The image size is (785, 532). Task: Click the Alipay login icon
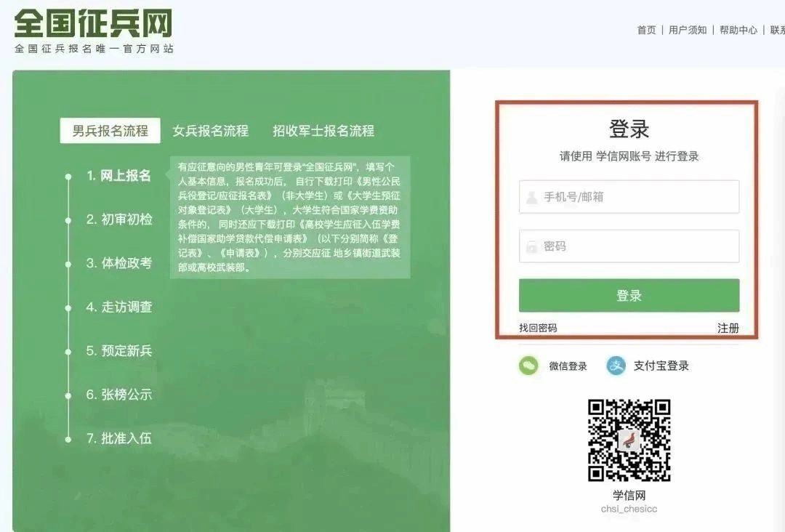(x=616, y=366)
